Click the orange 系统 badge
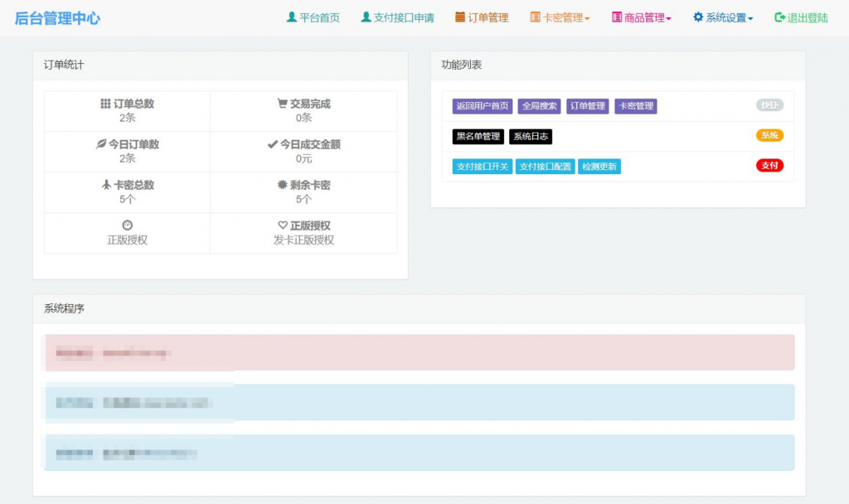 tap(769, 135)
